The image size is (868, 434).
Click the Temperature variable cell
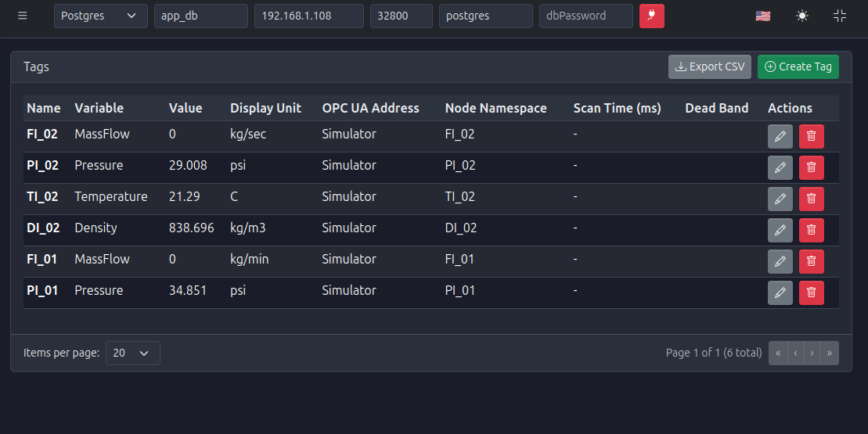[x=111, y=197]
